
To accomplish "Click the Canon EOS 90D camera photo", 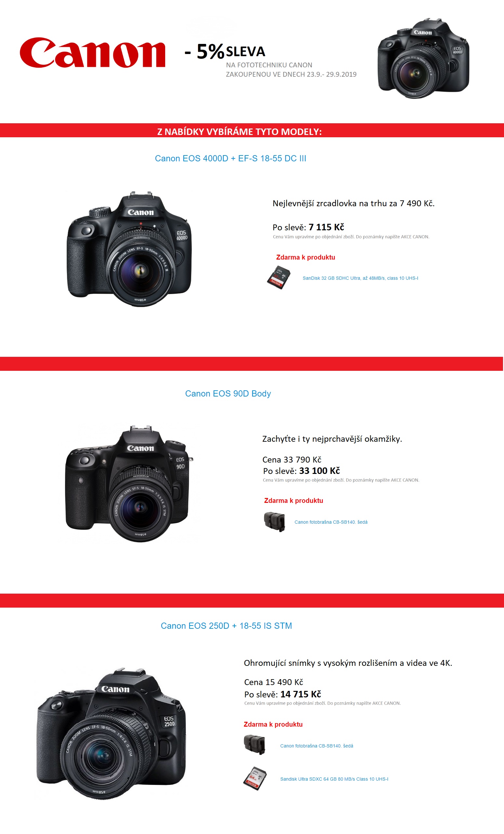I will pos(129,484).
